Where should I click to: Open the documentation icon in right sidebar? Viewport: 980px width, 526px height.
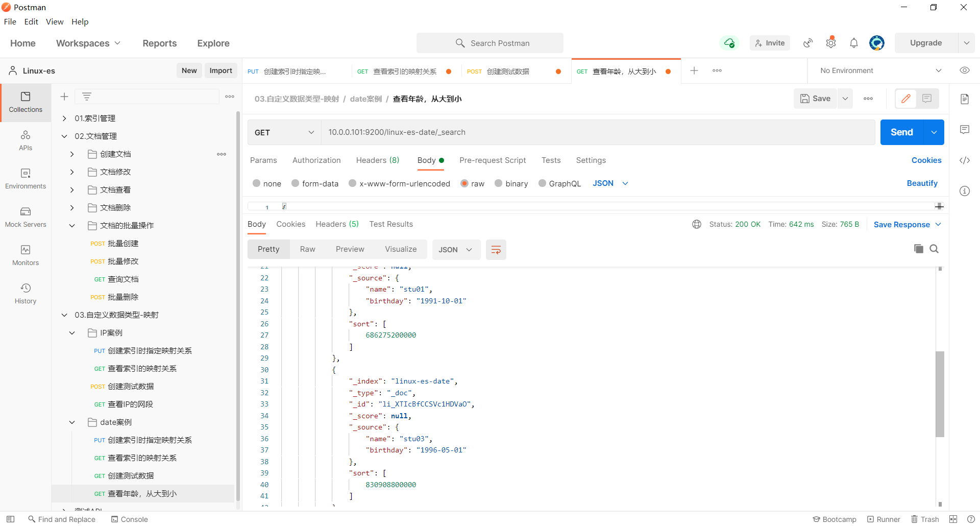pyautogui.click(x=965, y=99)
